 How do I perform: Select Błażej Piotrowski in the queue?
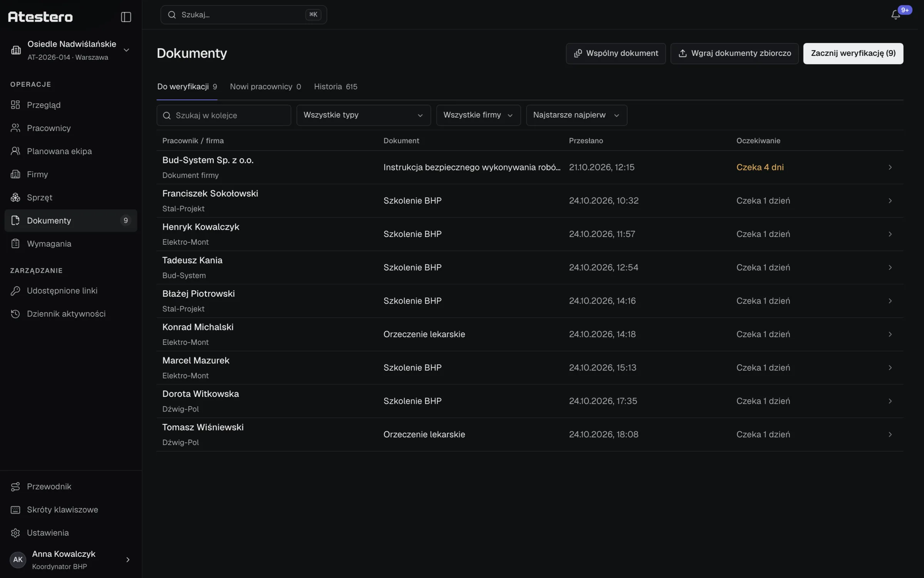tap(530, 301)
